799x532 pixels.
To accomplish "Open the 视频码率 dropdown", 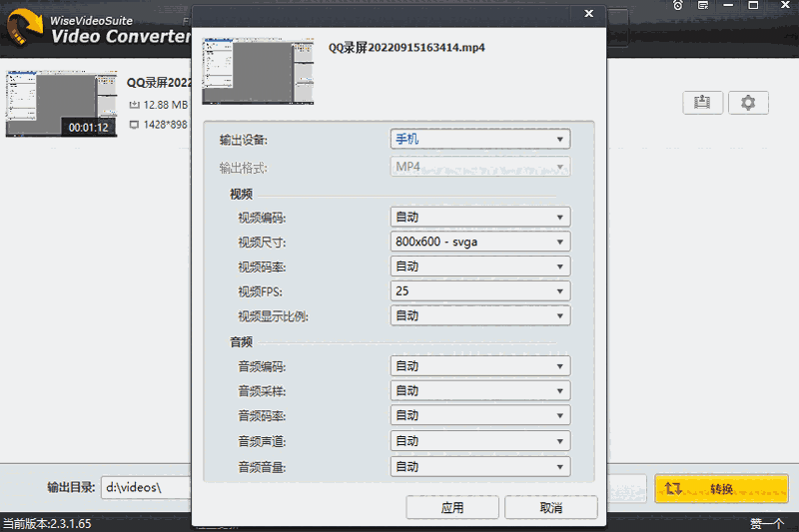I will coord(480,266).
